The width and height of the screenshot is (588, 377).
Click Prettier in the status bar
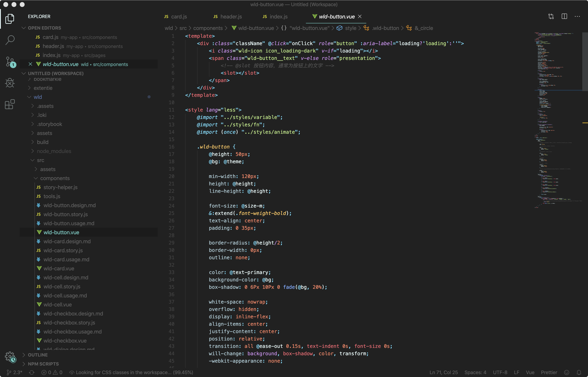pos(549,372)
